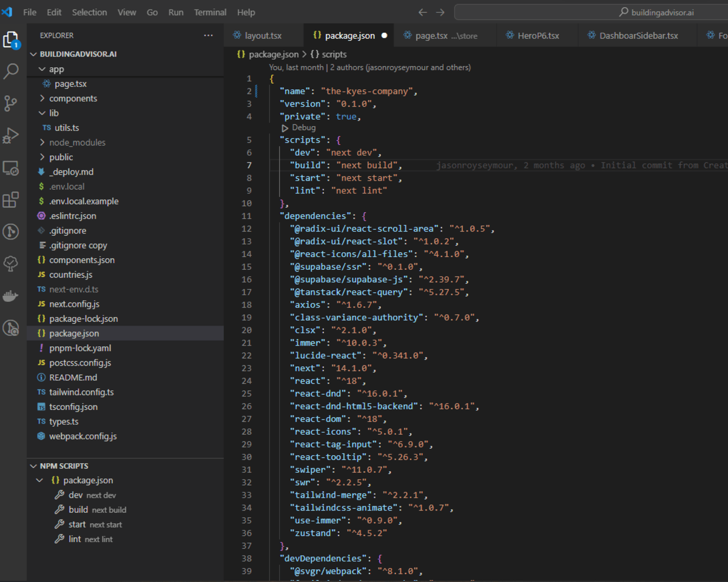The height and width of the screenshot is (582, 728).
Task: Click the back navigation arrow
Action: tap(423, 12)
